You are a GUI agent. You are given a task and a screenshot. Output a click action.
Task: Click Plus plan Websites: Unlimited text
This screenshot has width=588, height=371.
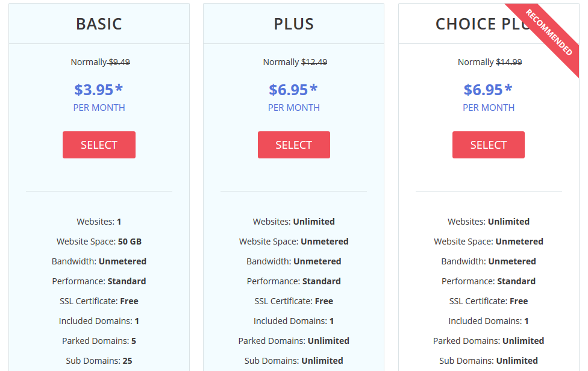pos(293,222)
